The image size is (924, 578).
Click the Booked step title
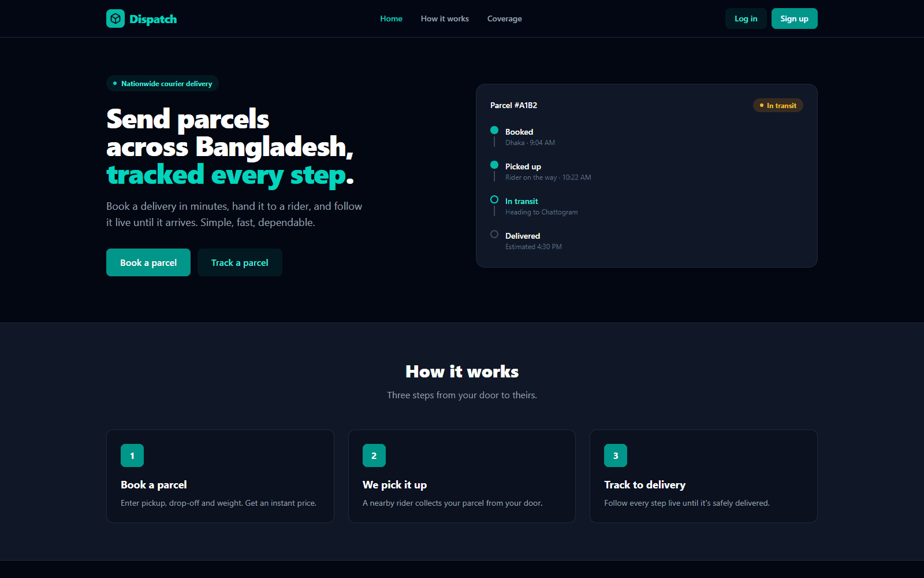(519, 132)
